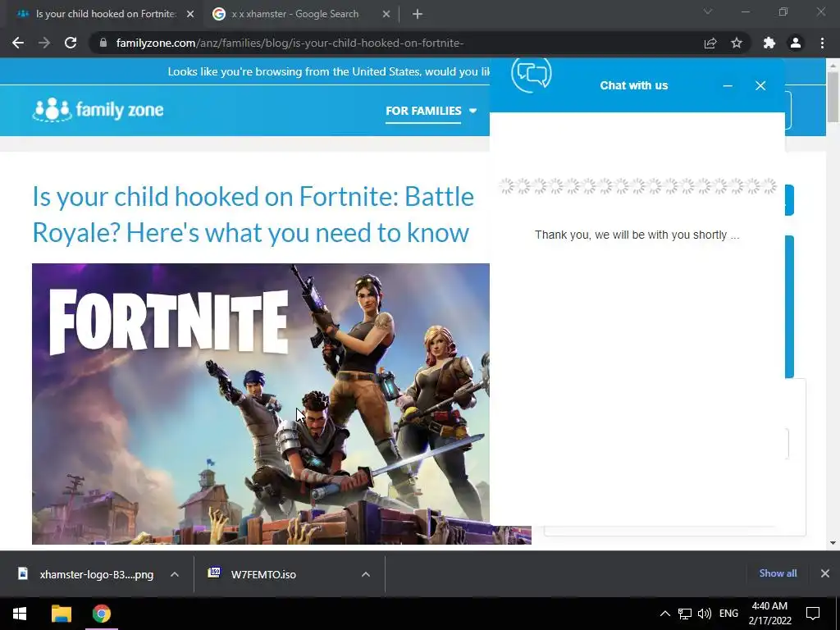Open W7FEMTO.iso download options
The height and width of the screenshot is (630, 840).
pos(365,574)
